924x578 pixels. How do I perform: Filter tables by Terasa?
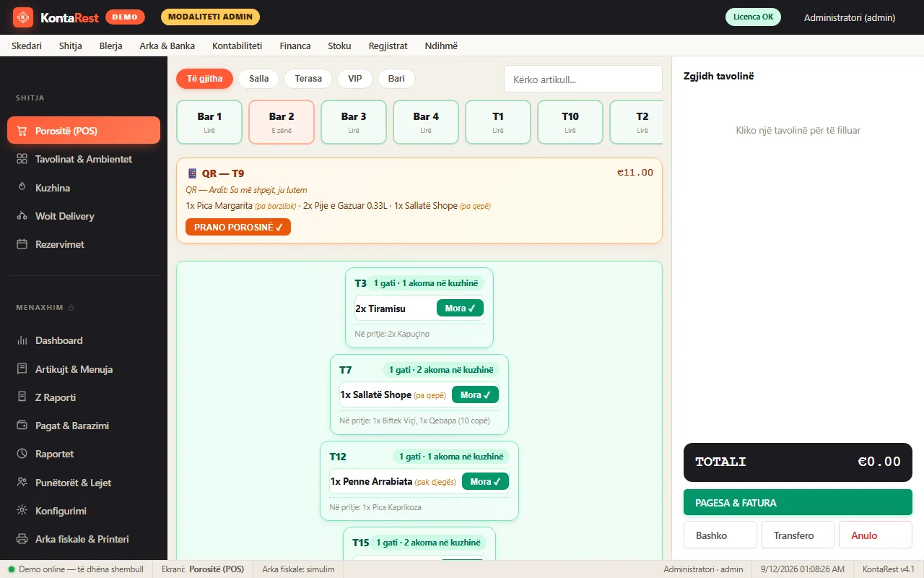click(308, 79)
